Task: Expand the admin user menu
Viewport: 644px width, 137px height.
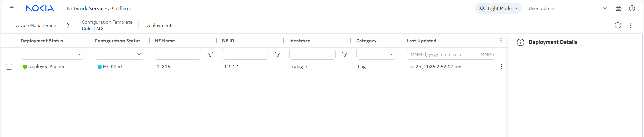Action: coord(605,8)
